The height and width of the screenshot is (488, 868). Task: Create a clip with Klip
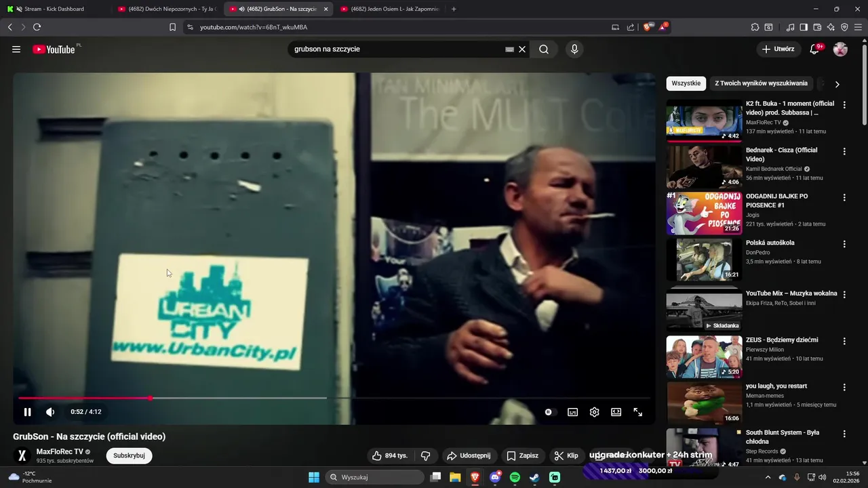click(x=566, y=455)
